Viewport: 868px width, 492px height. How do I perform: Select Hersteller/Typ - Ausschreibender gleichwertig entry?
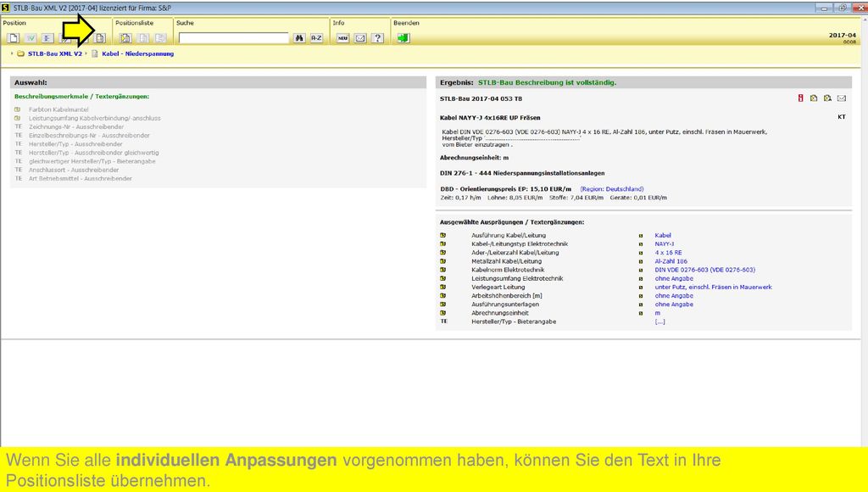tap(93, 153)
